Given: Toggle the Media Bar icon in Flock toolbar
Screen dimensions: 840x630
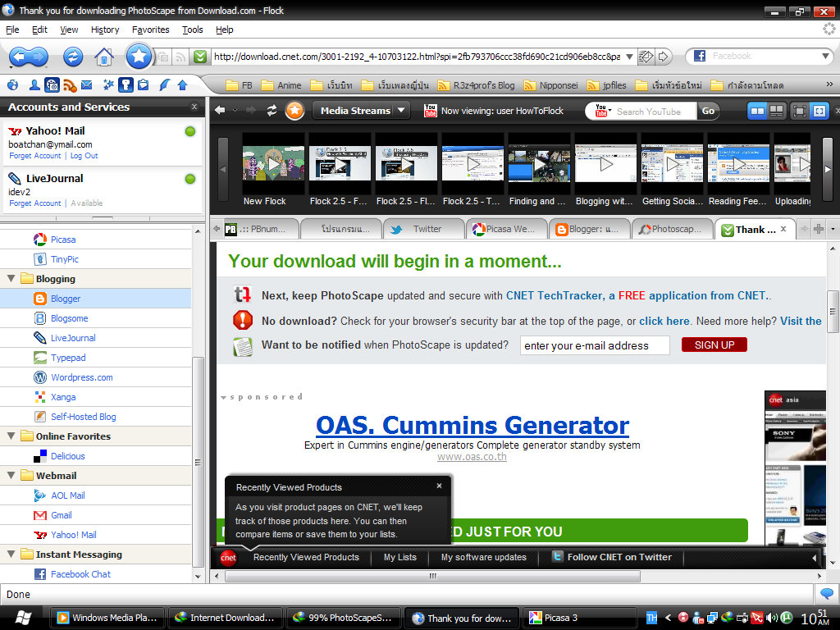Looking at the screenshot, I should tap(52, 84).
